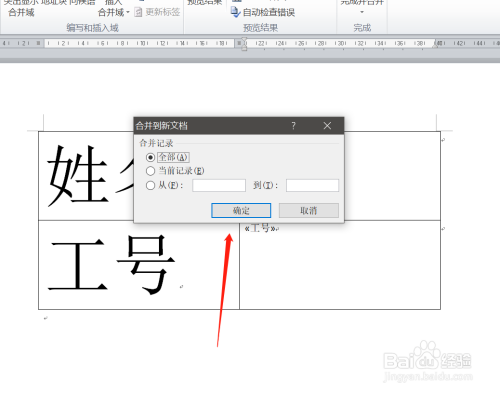500x394 pixels.
Task: Select the 当前记录(E) radio option
Action: (150, 171)
